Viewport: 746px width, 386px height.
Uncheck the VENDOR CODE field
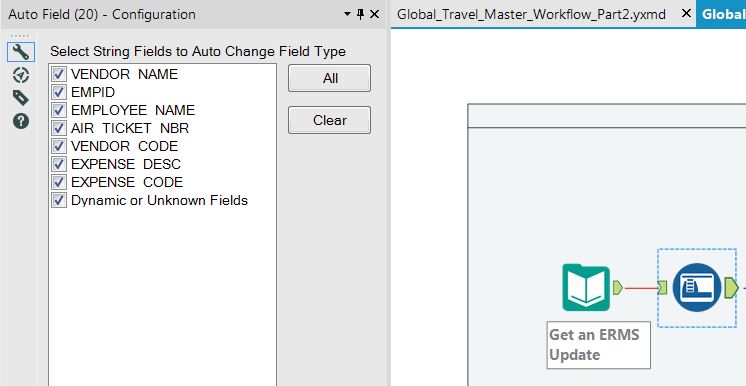click(x=59, y=146)
